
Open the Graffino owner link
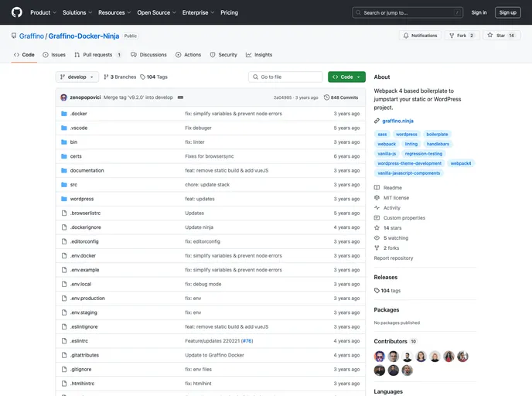point(32,36)
